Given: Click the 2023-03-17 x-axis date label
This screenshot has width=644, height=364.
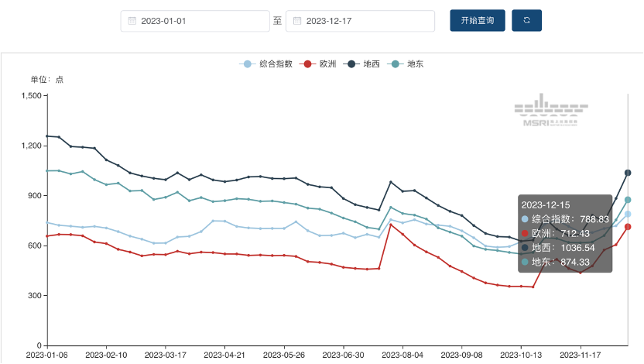Looking at the screenshot, I should point(166,354).
